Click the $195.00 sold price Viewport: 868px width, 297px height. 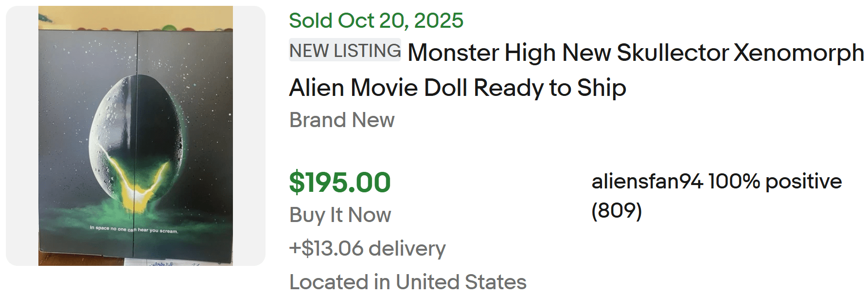[x=340, y=183]
